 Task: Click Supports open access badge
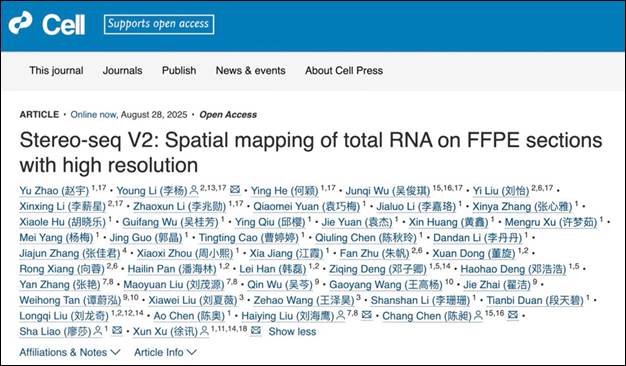159,24
